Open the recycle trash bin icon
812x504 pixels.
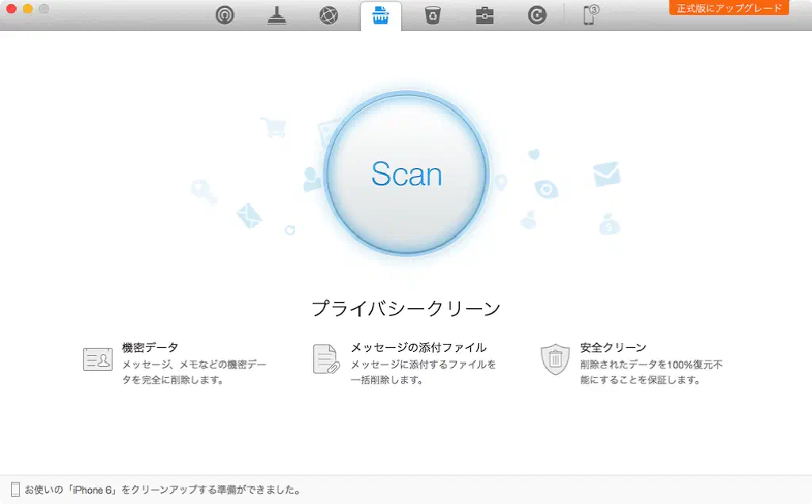tap(432, 15)
